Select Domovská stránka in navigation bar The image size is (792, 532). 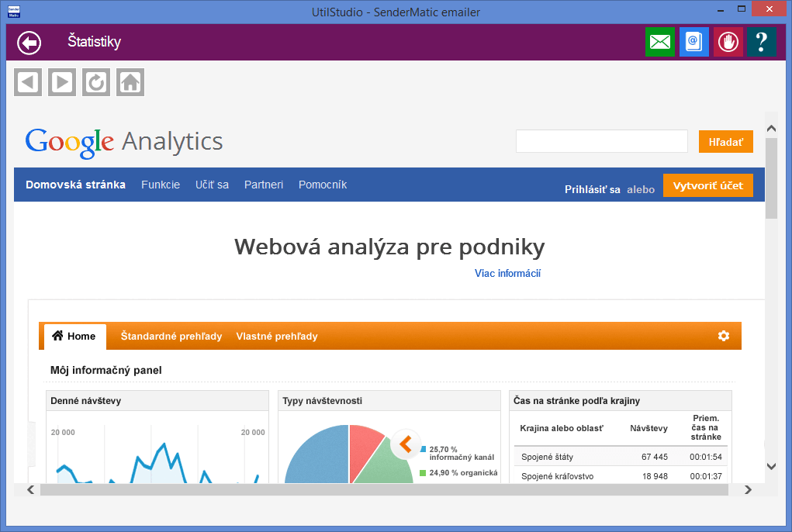click(75, 185)
